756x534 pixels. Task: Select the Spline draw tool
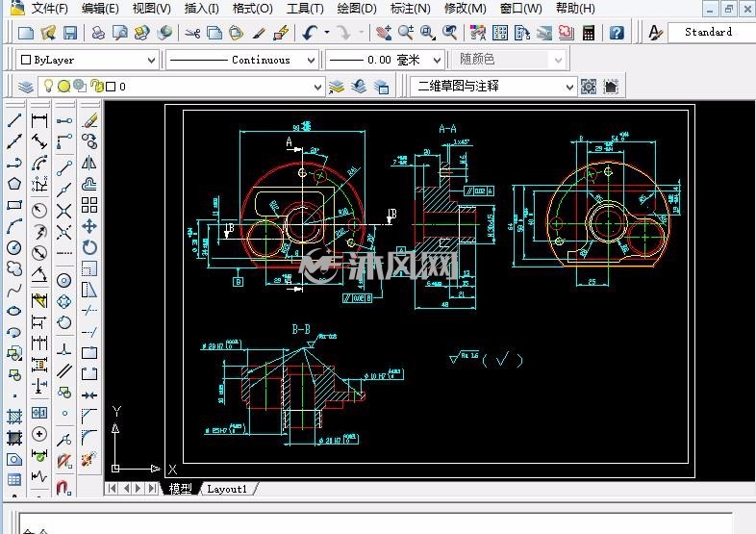[x=14, y=290]
